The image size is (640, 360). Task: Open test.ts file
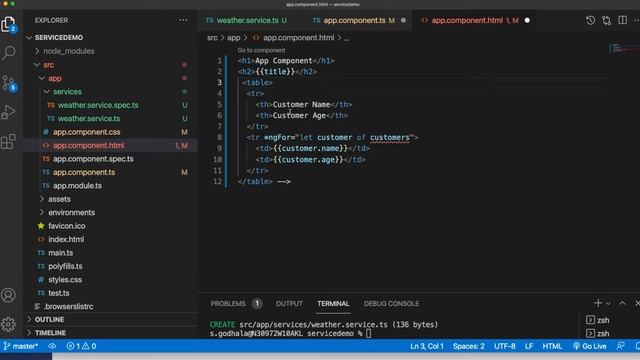[58, 293]
